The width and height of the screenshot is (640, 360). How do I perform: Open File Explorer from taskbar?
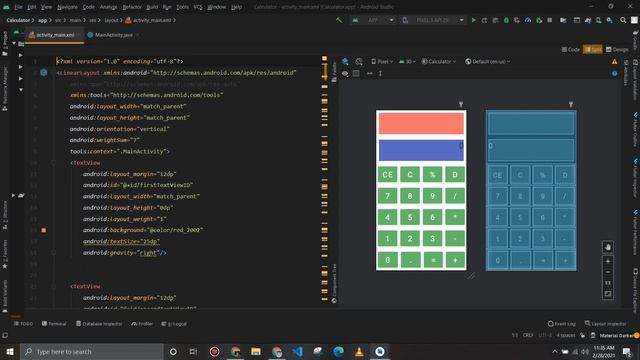256,351
